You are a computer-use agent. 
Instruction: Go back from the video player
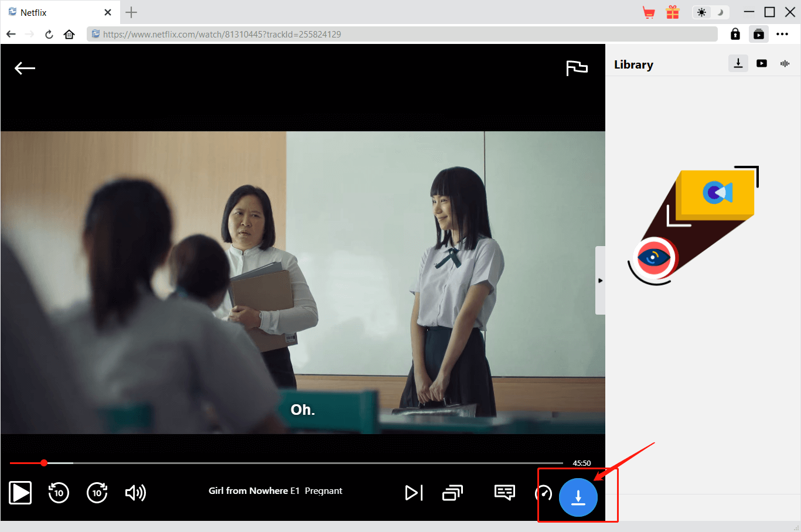[25, 69]
